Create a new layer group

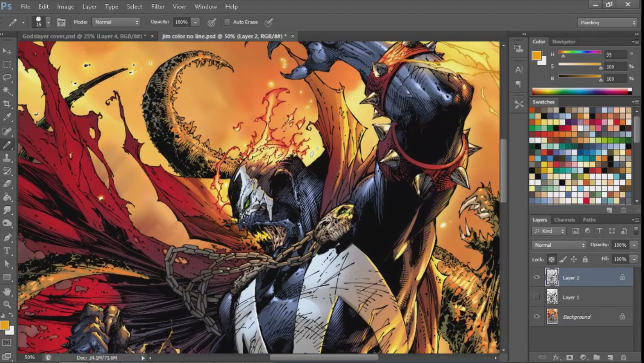point(597,357)
